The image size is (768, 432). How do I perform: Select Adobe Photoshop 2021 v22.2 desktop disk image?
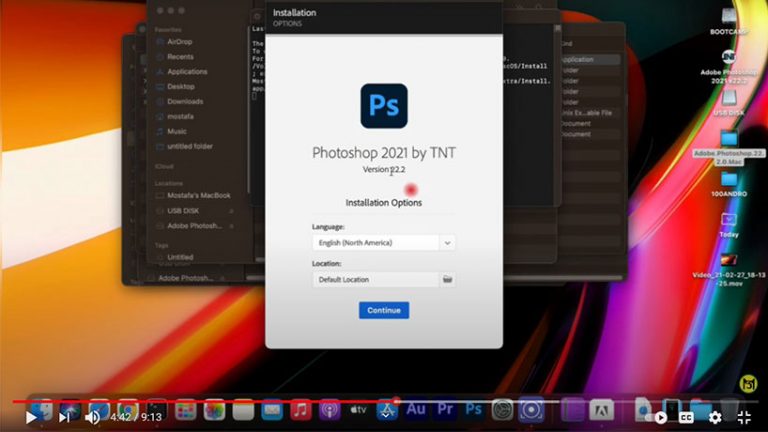click(729, 66)
